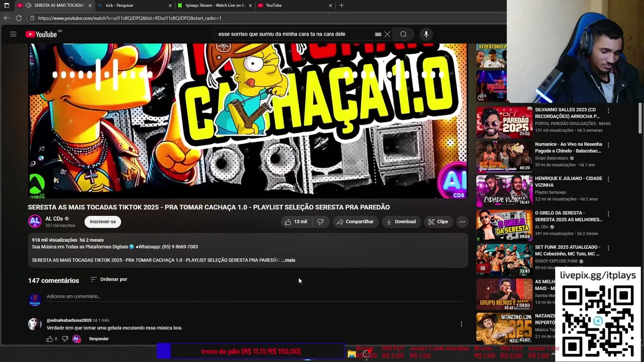Close the tplaays Stream tab

coord(250,5)
